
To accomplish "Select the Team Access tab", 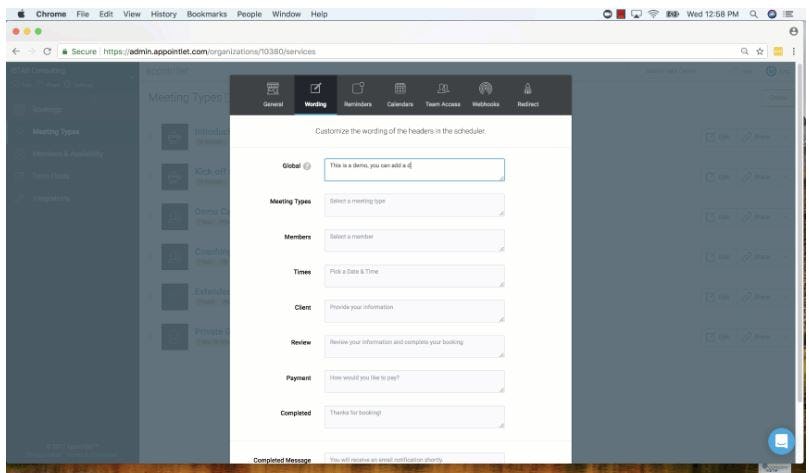I will click(443, 95).
